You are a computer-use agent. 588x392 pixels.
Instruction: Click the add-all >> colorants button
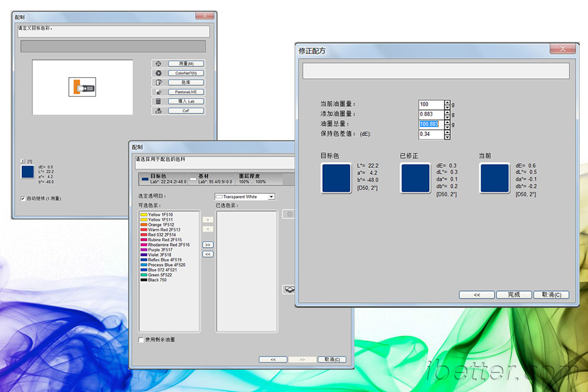pos(208,244)
